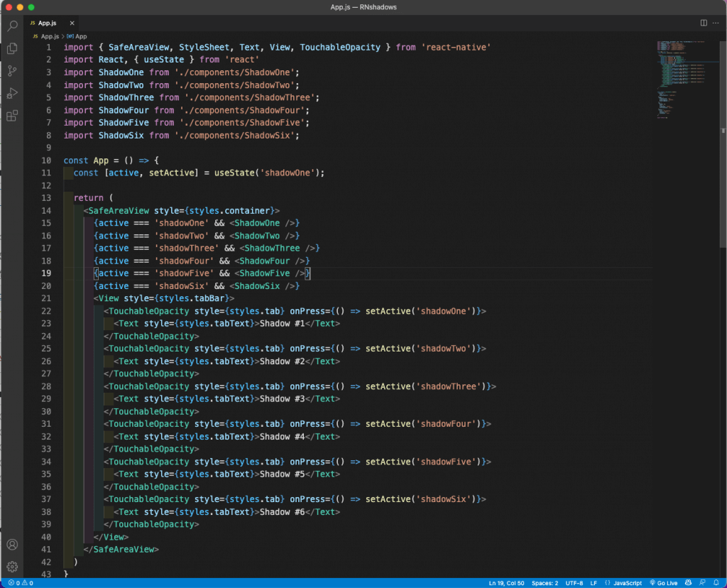Open the Run and Debug view
Screen dimensions: 727x588
click(12, 93)
